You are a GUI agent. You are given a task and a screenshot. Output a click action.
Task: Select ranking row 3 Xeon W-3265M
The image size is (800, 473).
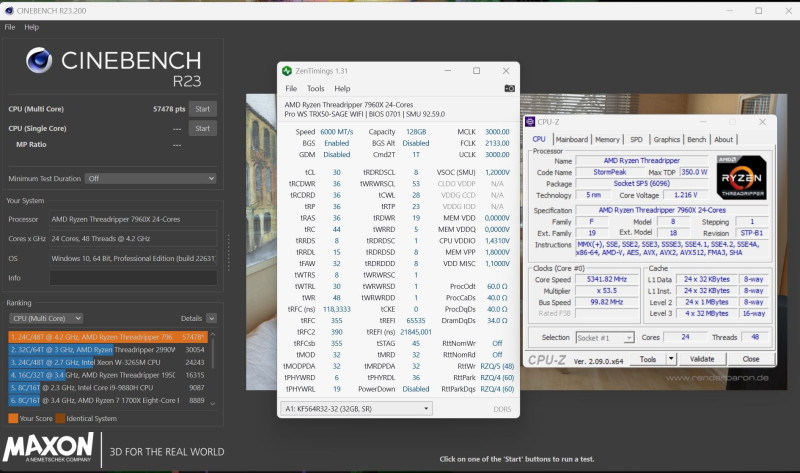tap(108, 362)
